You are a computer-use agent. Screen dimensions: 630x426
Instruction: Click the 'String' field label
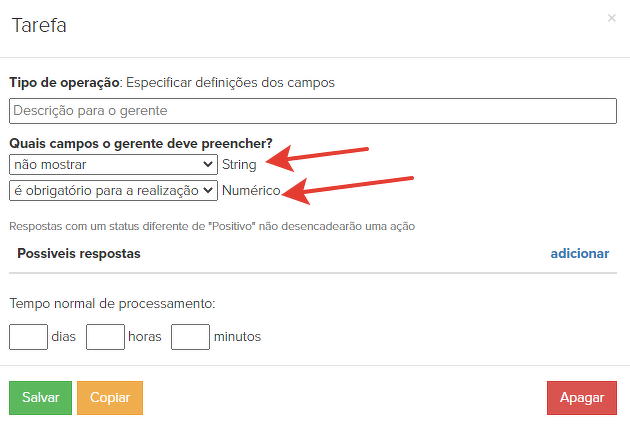pos(239,164)
